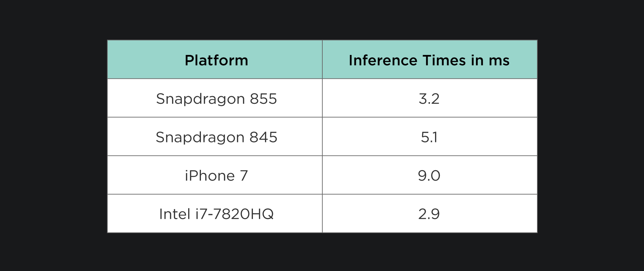The width and height of the screenshot is (644, 271).
Task: Click the i7-7820HQ model text
Action: [x=234, y=214]
